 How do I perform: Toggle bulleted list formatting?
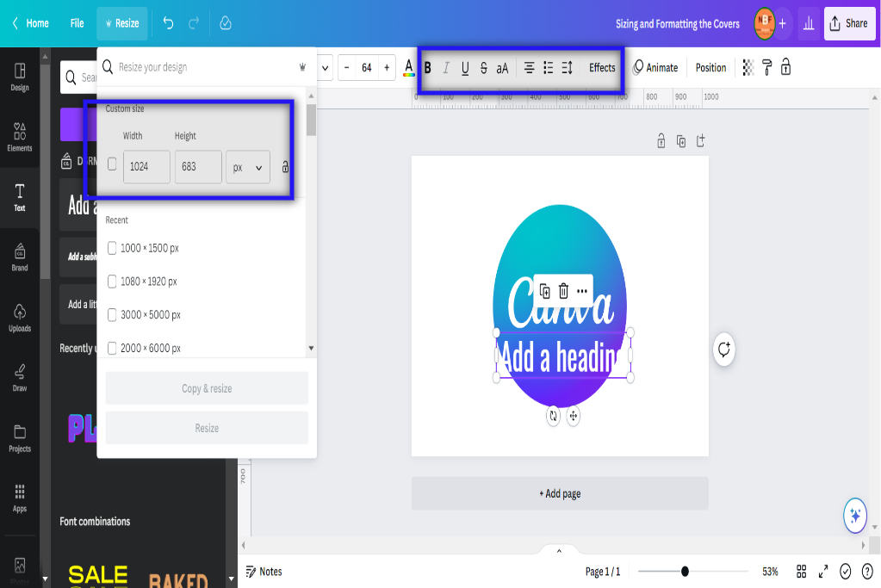(x=549, y=68)
